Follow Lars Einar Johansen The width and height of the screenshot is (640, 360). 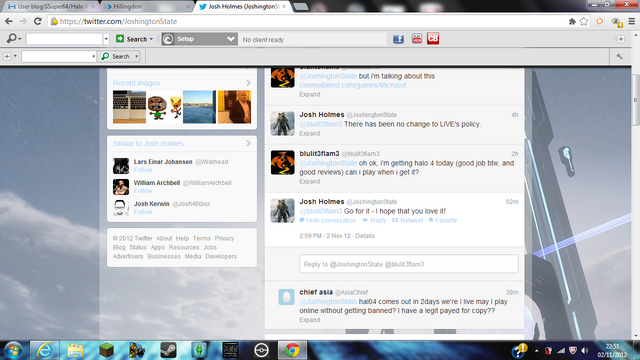(x=143, y=170)
